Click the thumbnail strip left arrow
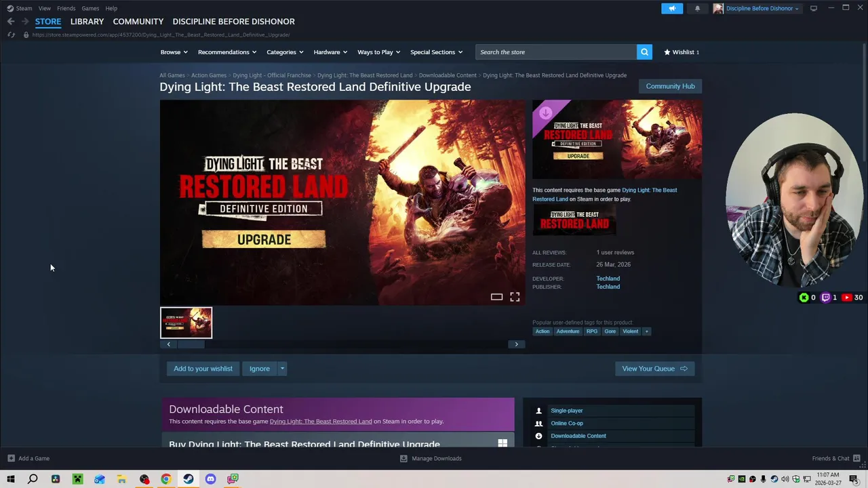Screen dimensions: 868x488 [168, 344]
